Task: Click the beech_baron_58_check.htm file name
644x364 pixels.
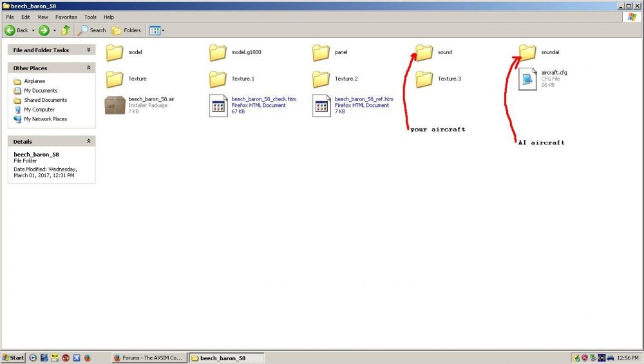Action: point(263,99)
